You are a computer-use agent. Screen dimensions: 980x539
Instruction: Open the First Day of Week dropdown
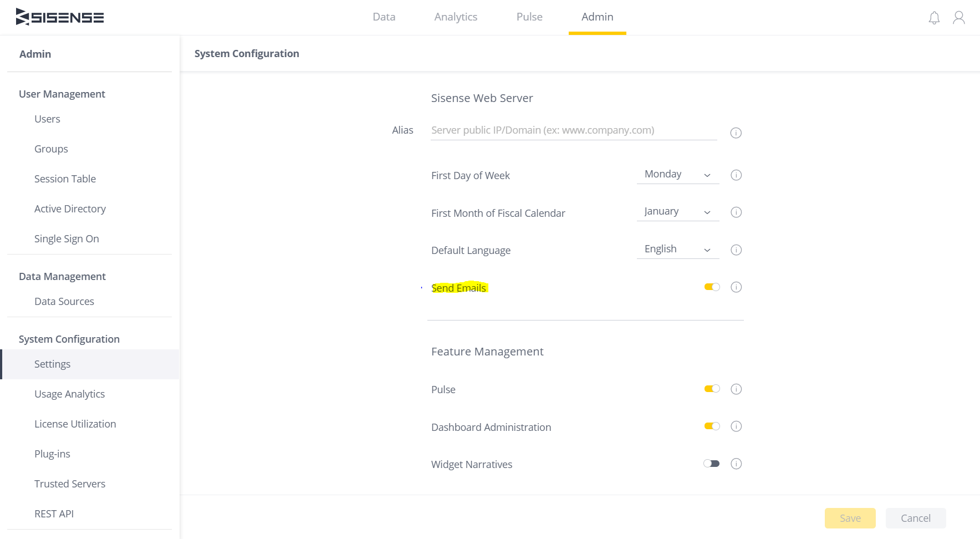coord(678,175)
